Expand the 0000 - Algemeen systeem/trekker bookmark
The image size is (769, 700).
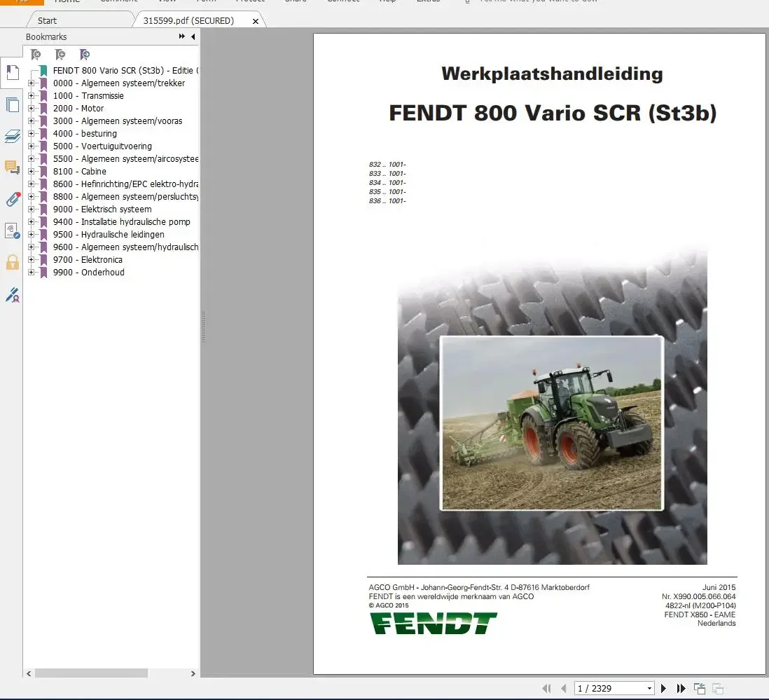click(32, 83)
